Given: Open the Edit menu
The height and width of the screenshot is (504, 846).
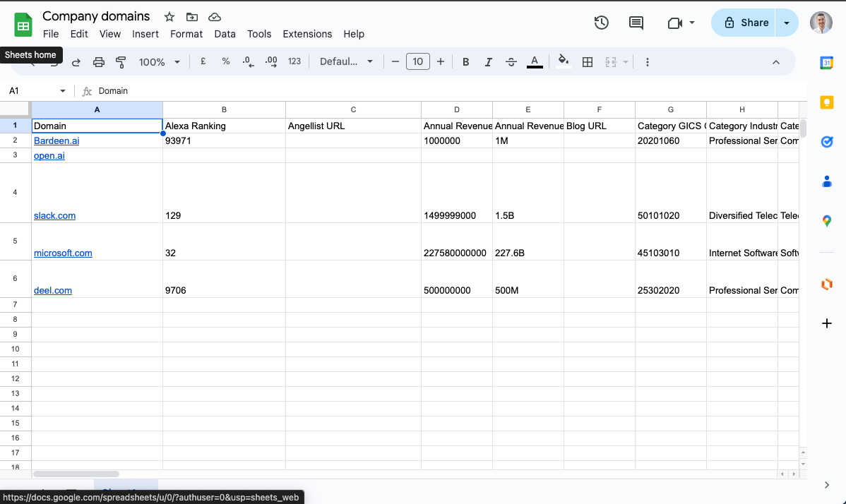Looking at the screenshot, I should point(79,34).
